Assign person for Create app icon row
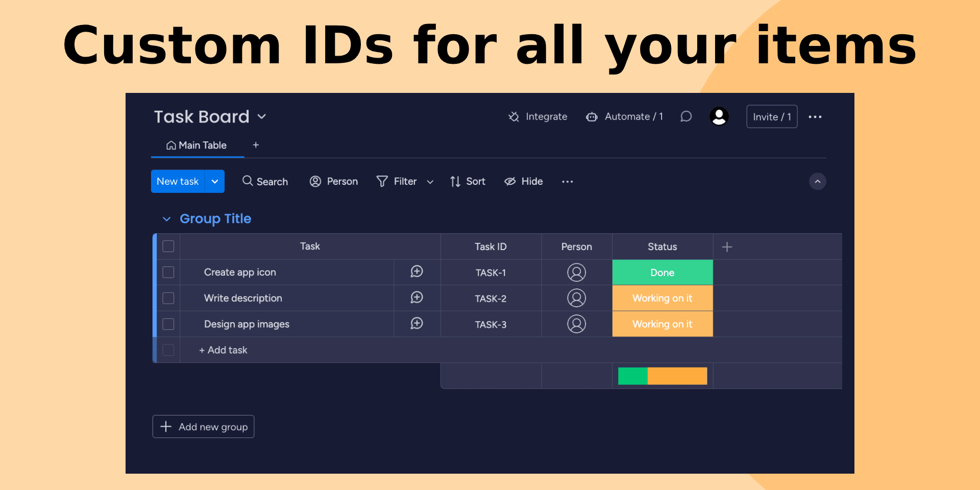This screenshot has width=980, height=490. (x=577, y=273)
